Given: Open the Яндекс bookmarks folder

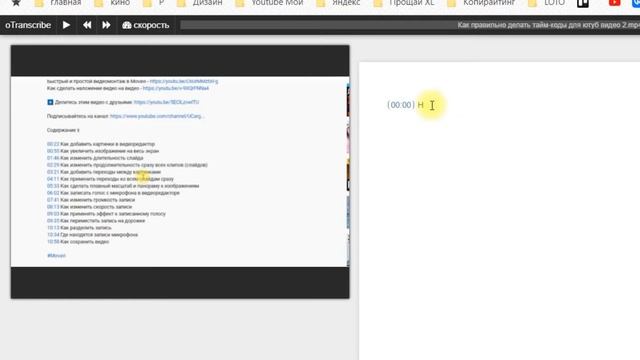Looking at the screenshot, I should tap(339, 3).
